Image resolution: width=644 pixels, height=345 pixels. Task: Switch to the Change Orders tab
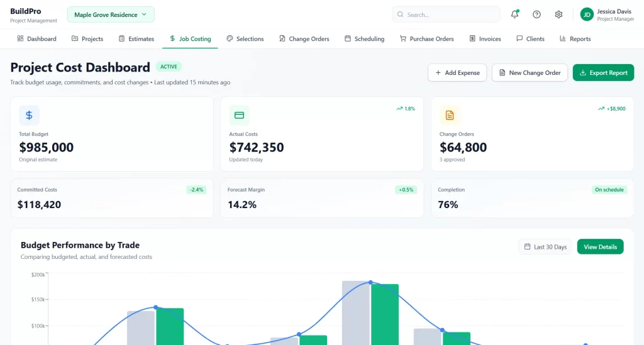[x=304, y=38]
